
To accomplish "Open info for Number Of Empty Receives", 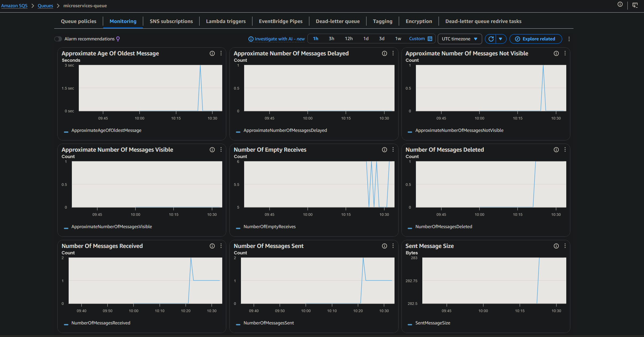I will point(384,150).
